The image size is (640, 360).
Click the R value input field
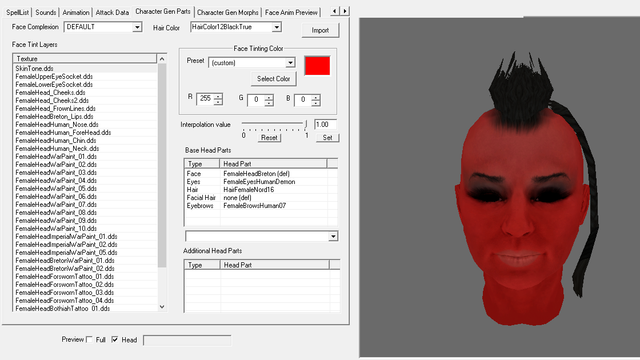205,99
